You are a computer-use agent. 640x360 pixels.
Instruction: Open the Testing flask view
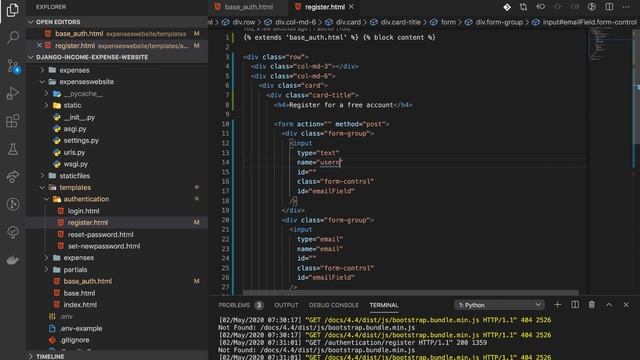pos(13,149)
